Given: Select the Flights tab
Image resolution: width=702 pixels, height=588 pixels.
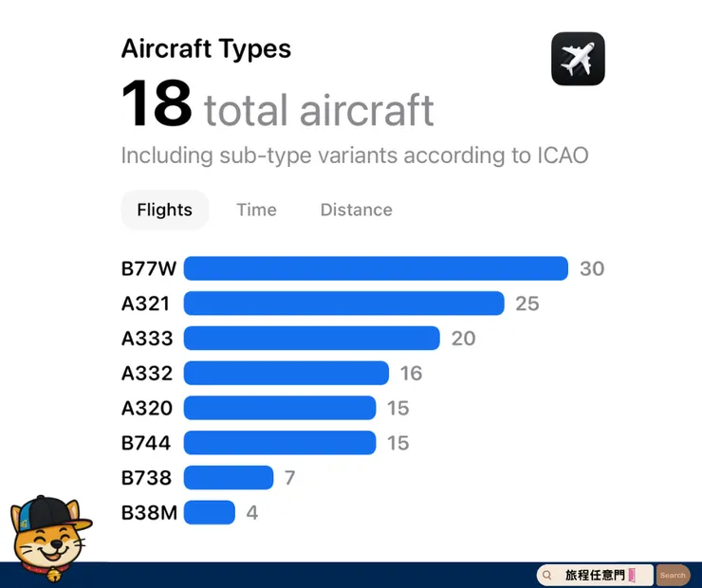Looking at the screenshot, I should 164,210.
